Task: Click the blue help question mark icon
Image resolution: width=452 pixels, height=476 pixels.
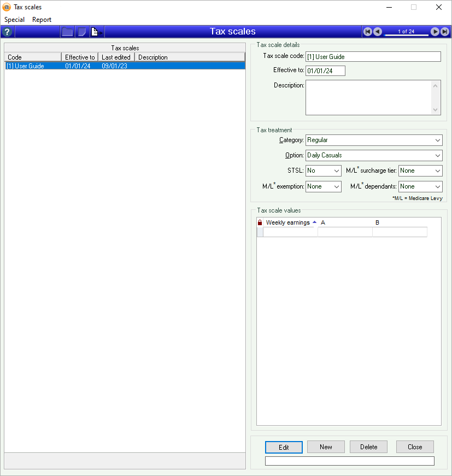Action: (x=7, y=32)
